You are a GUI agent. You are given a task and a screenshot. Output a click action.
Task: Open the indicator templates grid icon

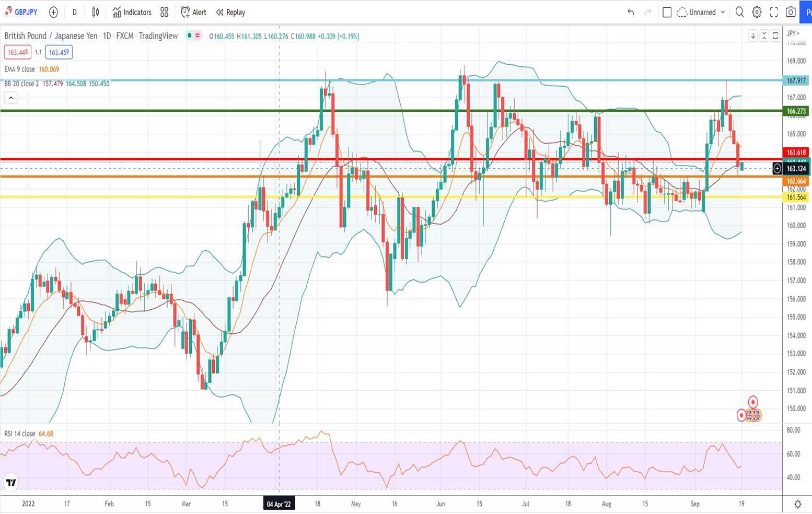click(164, 12)
